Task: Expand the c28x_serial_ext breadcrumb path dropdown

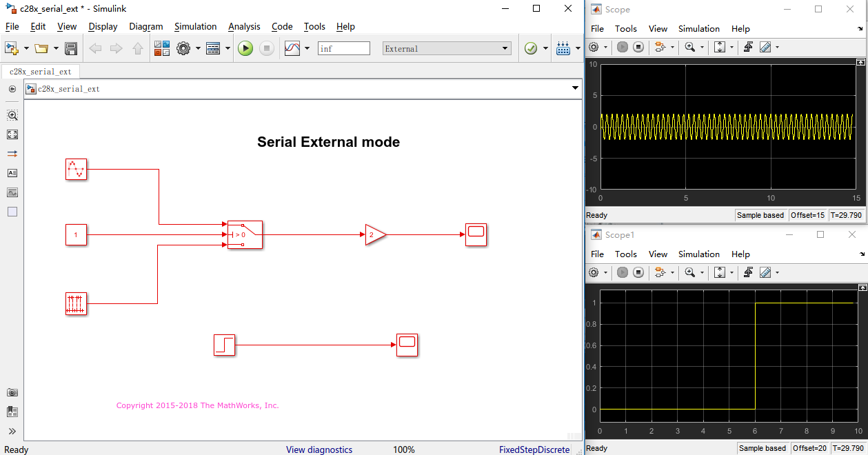Action: pos(574,88)
